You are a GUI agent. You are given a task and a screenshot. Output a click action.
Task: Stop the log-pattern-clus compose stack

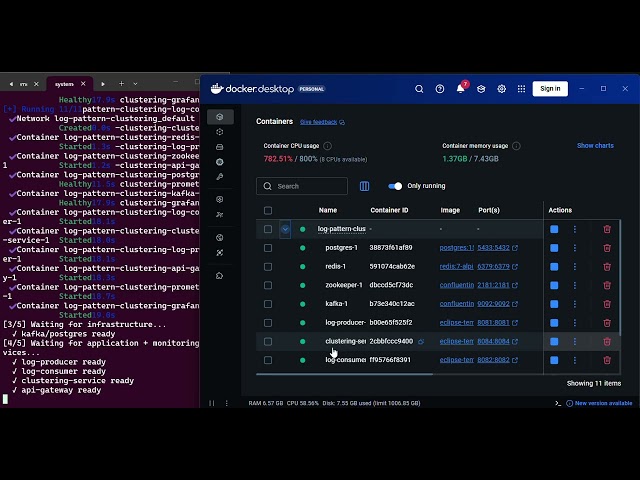(x=554, y=229)
